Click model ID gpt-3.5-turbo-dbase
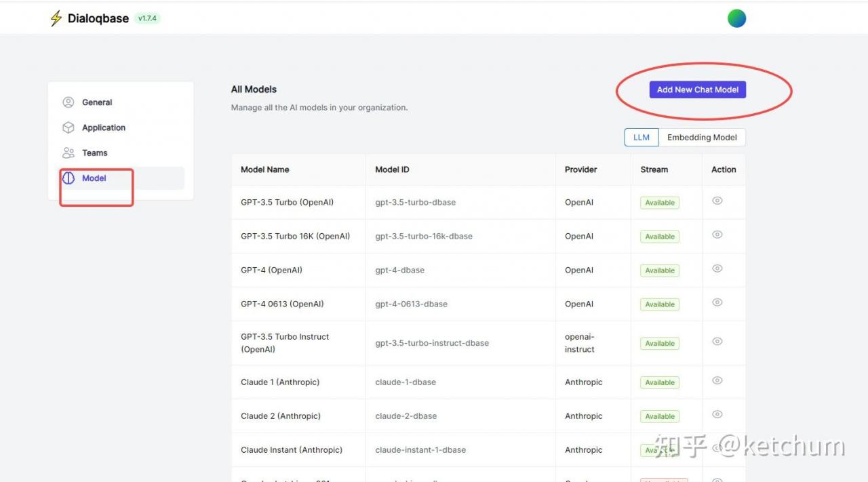868x482 pixels. (x=416, y=202)
